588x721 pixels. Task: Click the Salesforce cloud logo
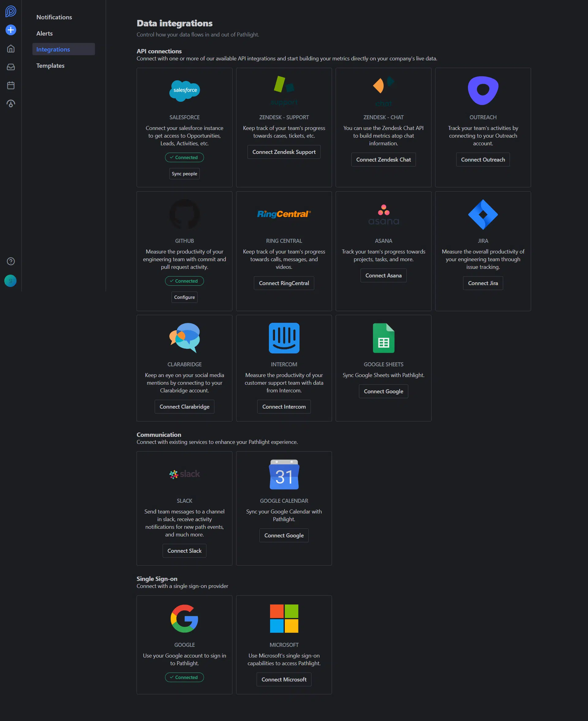pyautogui.click(x=184, y=90)
